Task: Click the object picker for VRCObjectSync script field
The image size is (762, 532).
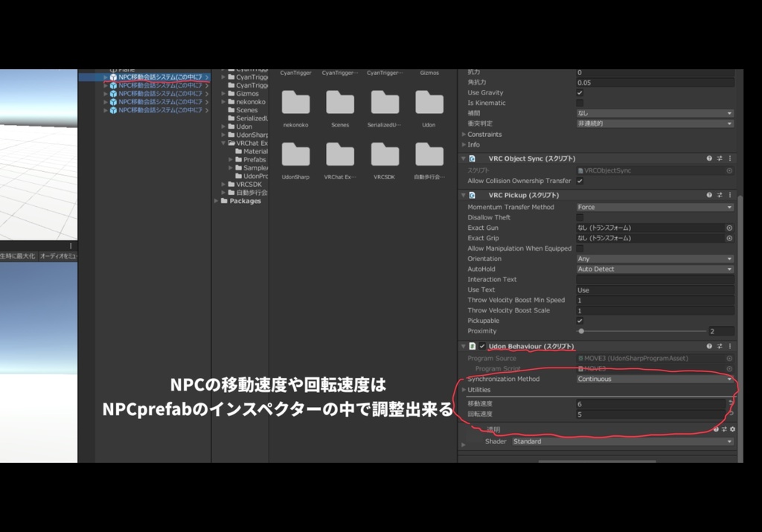Action: (x=729, y=172)
